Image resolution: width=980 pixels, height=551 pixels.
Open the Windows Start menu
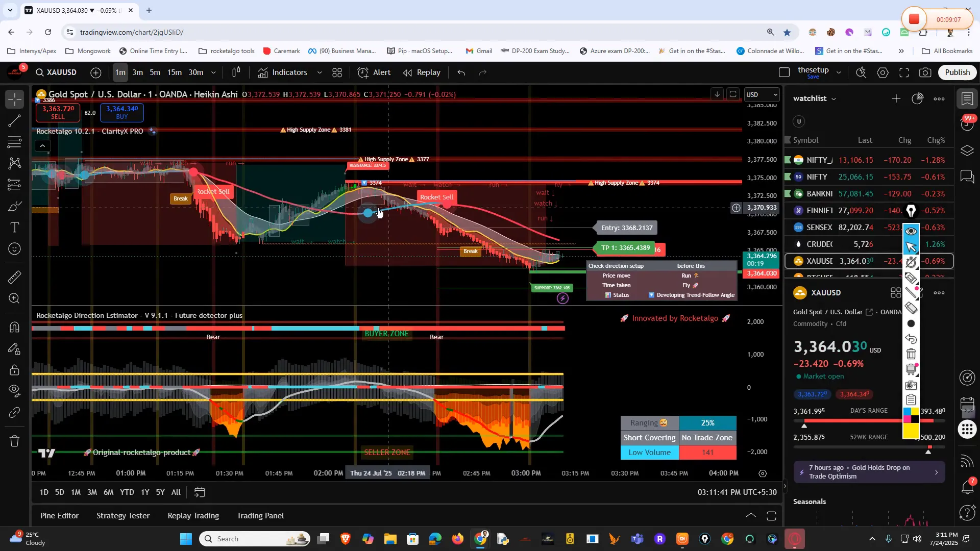186,539
